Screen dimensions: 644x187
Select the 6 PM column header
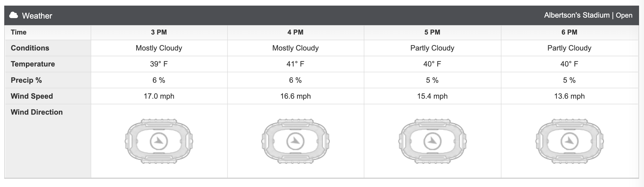click(x=569, y=32)
